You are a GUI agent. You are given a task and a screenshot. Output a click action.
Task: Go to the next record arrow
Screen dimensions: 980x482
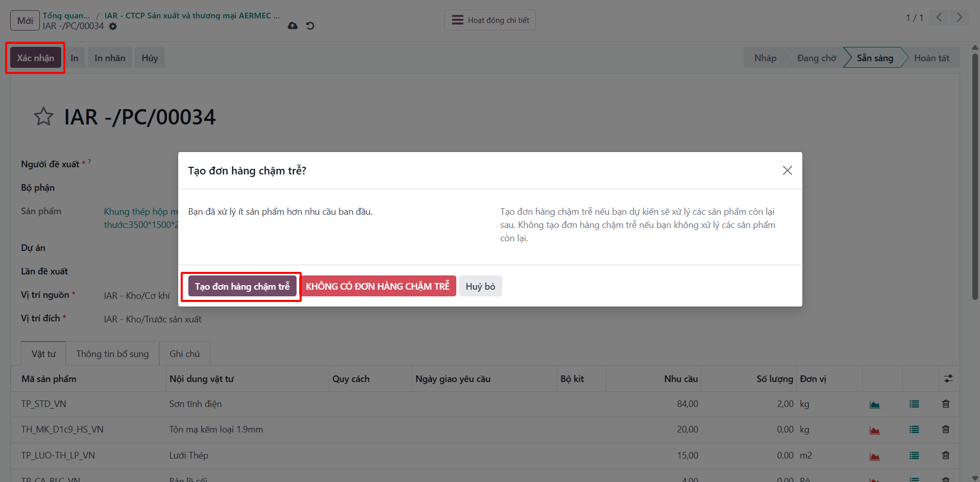click(960, 17)
